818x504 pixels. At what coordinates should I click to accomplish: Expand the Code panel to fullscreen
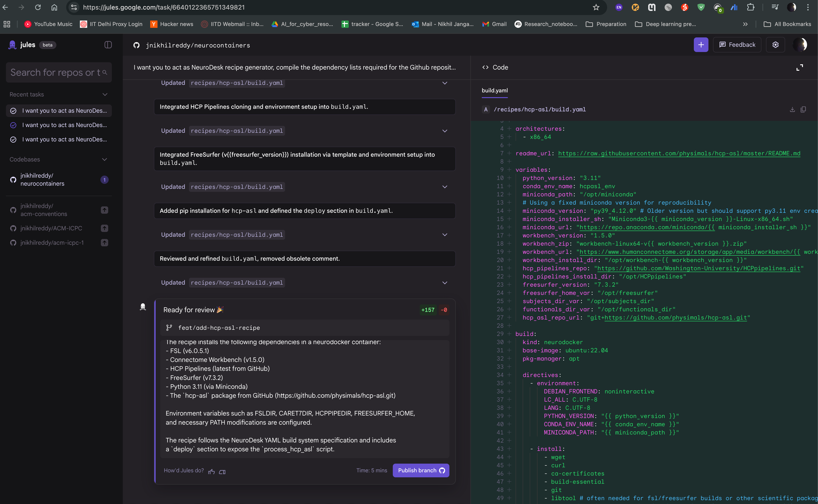pyautogui.click(x=800, y=68)
